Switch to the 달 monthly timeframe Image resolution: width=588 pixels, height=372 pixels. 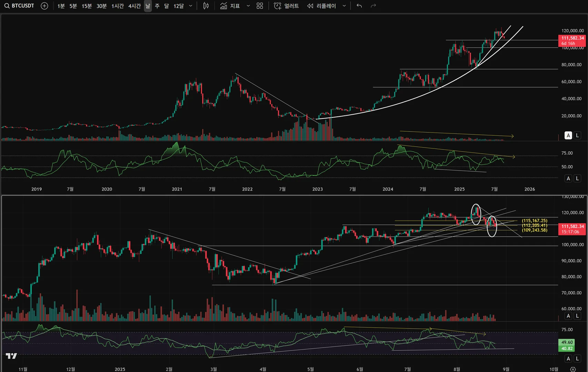click(166, 6)
